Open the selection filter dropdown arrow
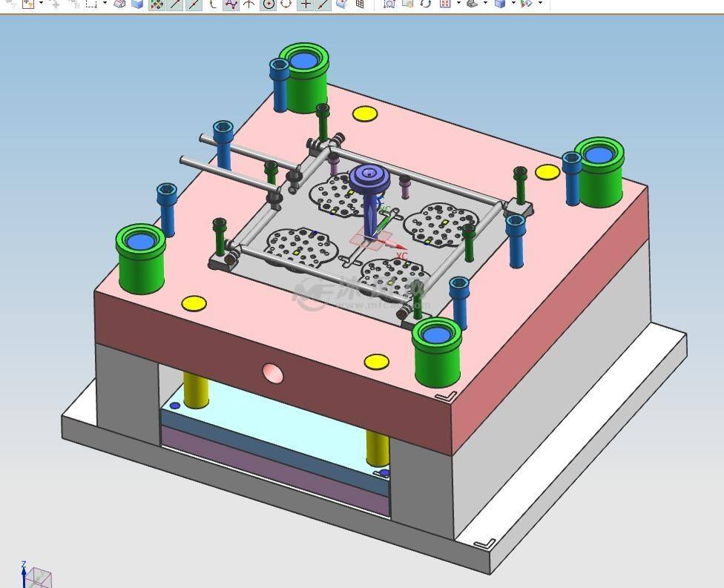This screenshot has width=724, height=588. [x=41, y=3]
